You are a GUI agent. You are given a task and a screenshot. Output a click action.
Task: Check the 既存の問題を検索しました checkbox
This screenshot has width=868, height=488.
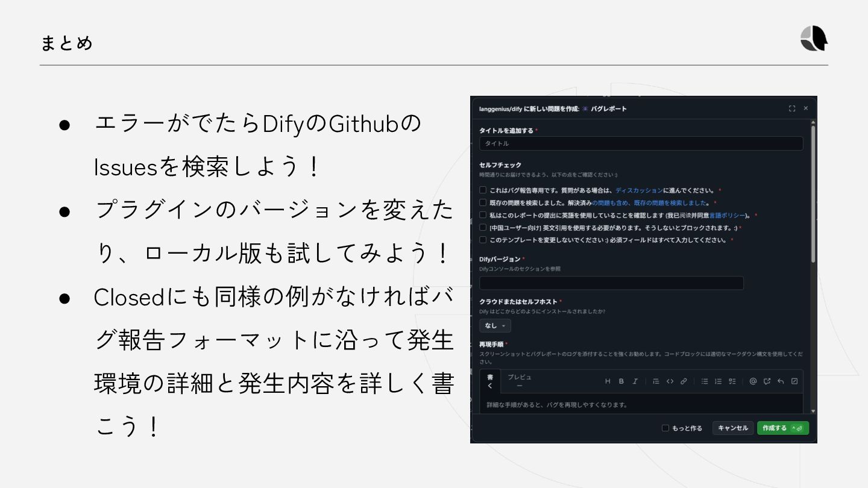[483, 202]
